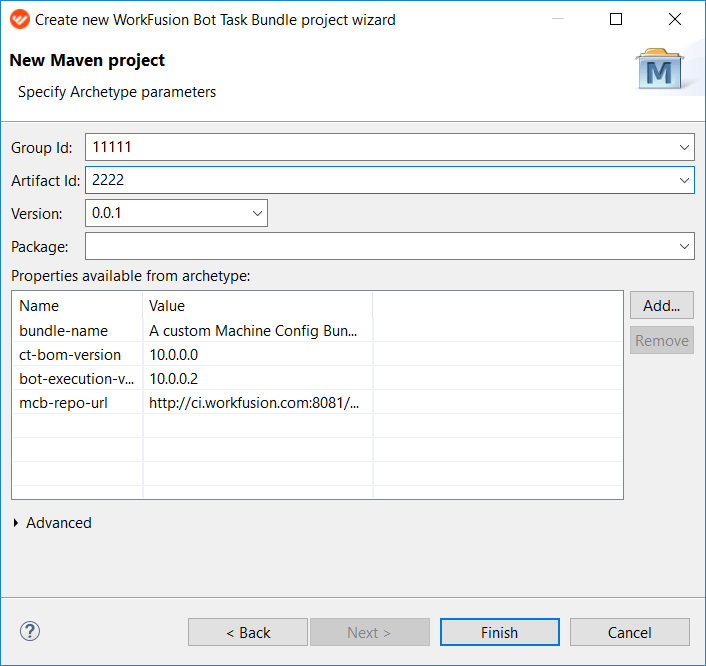Click the Cancel button

click(x=630, y=632)
